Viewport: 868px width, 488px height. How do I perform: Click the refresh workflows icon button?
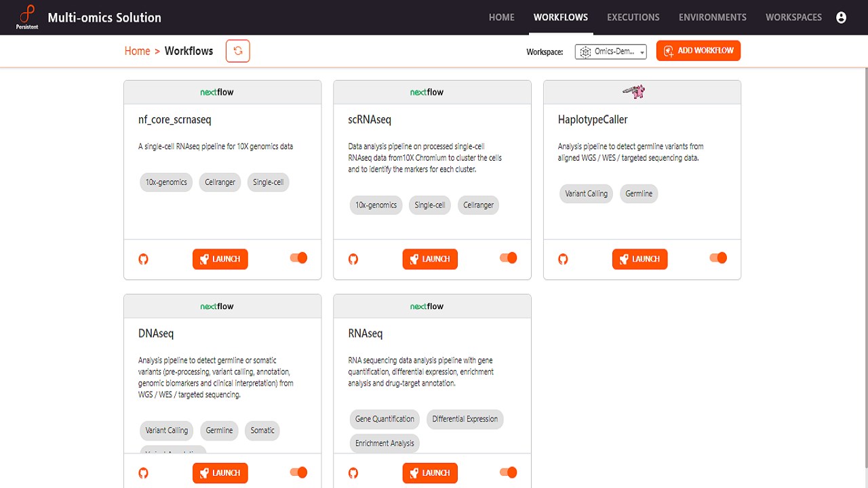point(238,51)
